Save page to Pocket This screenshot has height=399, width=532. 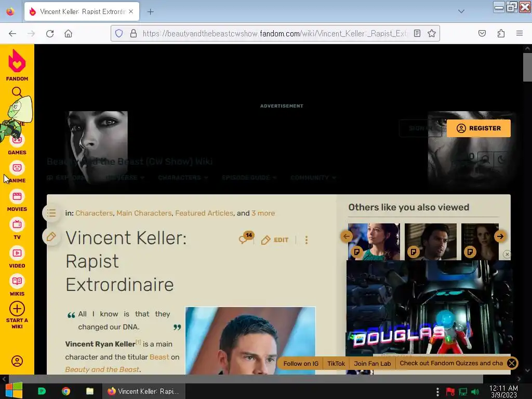pyautogui.click(x=482, y=33)
